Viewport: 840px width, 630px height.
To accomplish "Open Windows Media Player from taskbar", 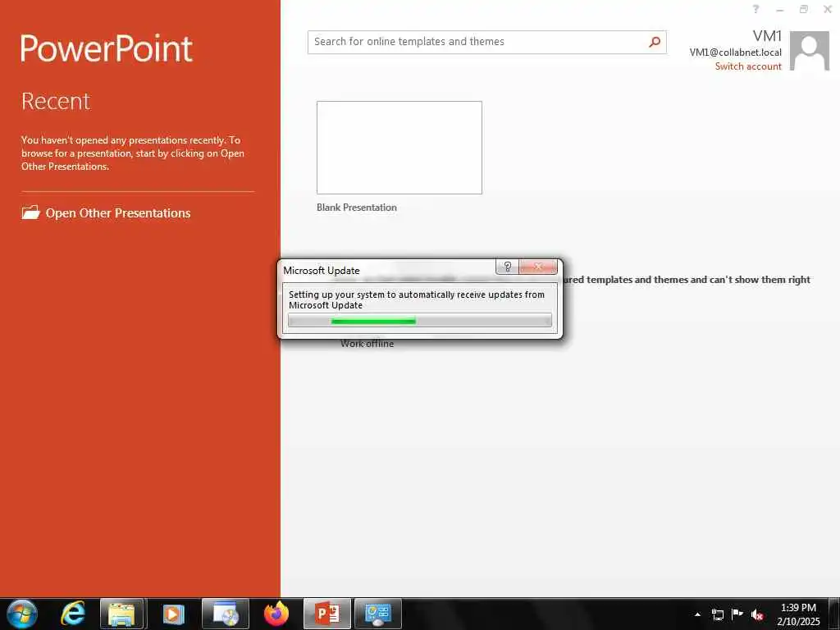I will click(x=173, y=614).
